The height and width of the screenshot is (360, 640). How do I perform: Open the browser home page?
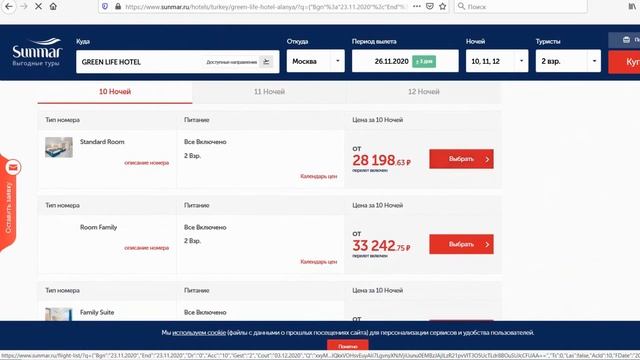pos(53,7)
